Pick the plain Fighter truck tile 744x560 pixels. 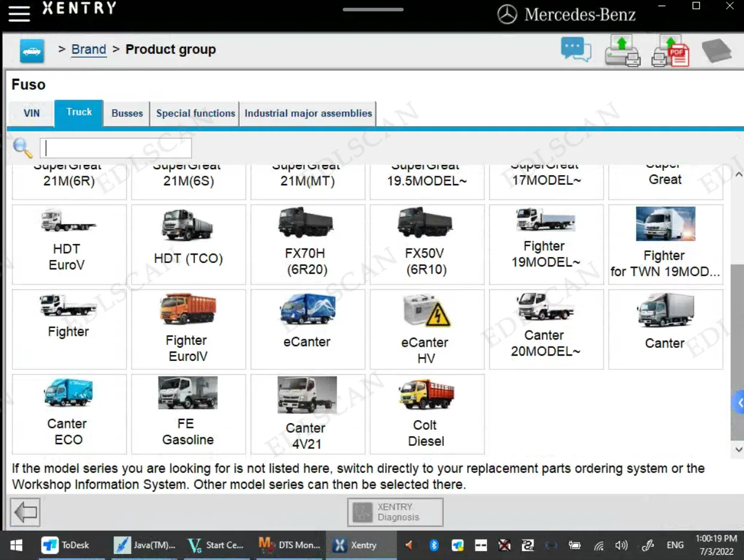[x=69, y=330]
